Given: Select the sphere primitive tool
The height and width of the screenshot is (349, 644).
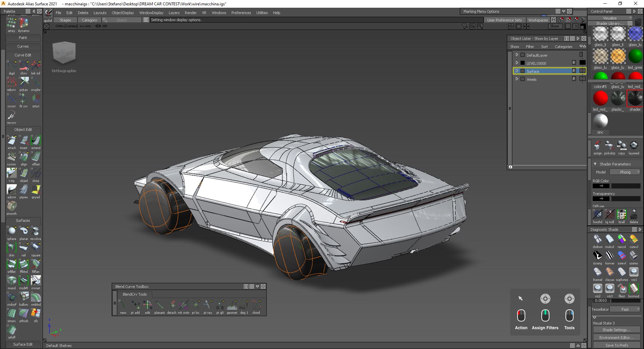Looking at the screenshot, I should point(11,232).
